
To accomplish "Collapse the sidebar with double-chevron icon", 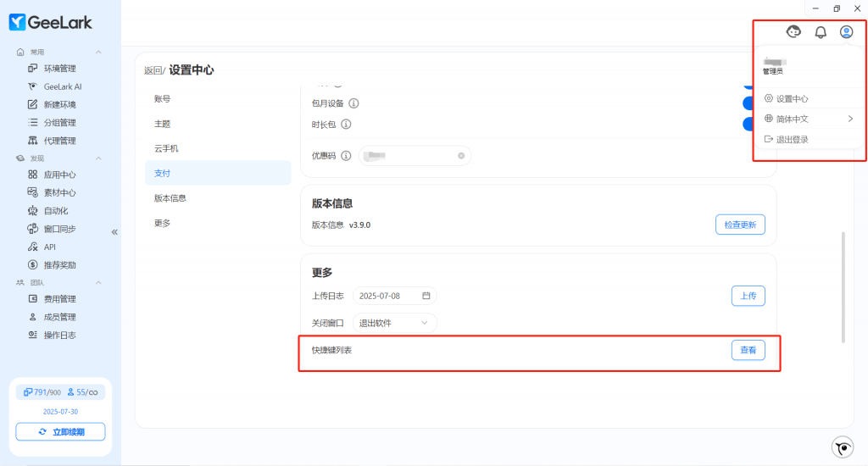I will [x=114, y=232].
